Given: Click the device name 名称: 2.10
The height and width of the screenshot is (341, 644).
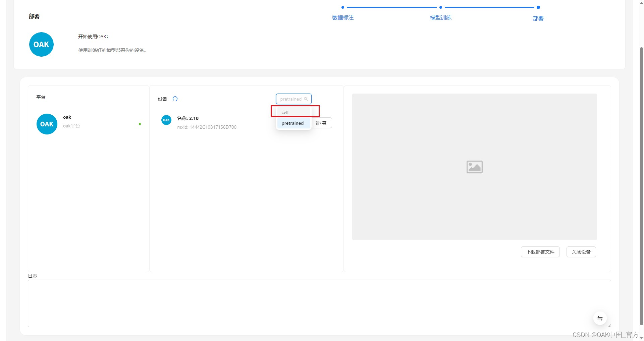Looking at the screenshot, I should pos(188,118).
